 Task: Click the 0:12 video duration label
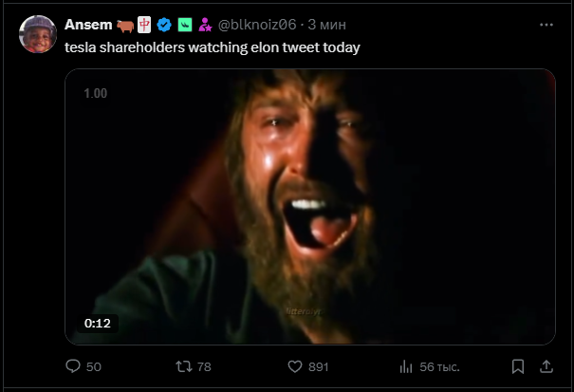click(98, 323)
